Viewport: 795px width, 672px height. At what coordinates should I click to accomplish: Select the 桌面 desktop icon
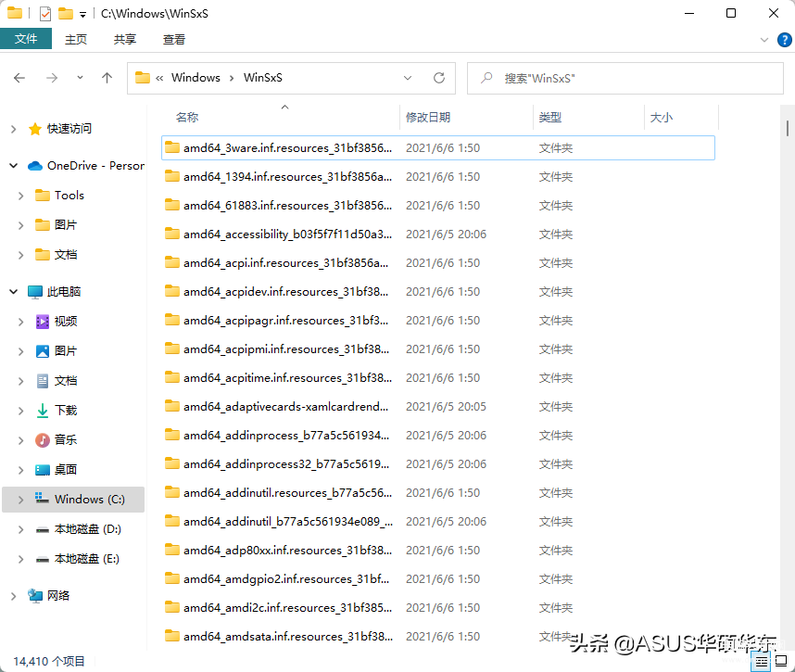pos(43,470)
